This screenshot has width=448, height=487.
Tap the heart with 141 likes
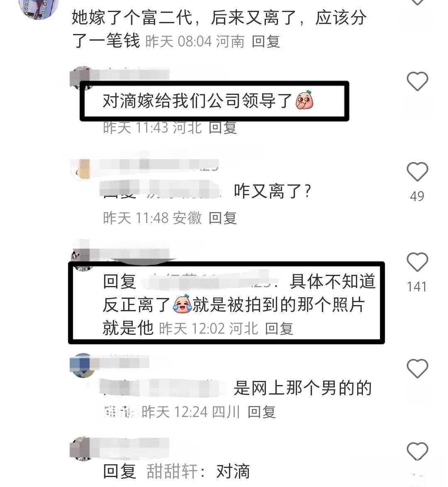pos(417,262)
